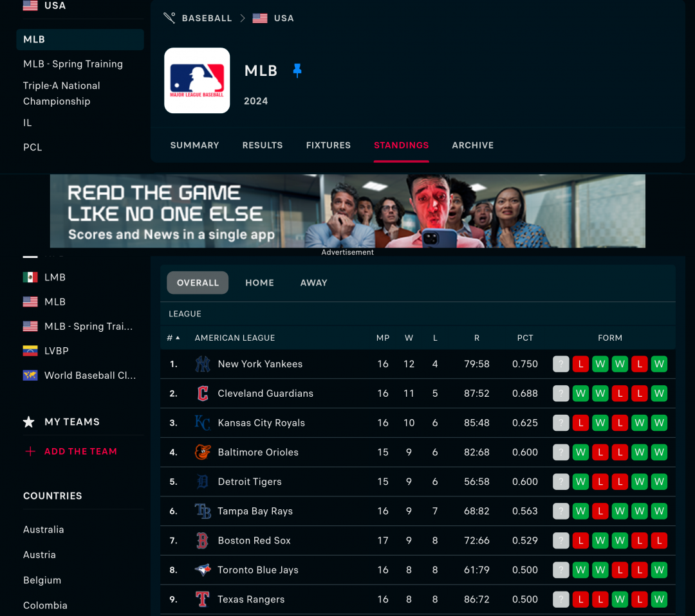This screenshot has width=695, height=616.
Task: Click the plus icon for ADD THE TEAM
Action: click(30, 451)
